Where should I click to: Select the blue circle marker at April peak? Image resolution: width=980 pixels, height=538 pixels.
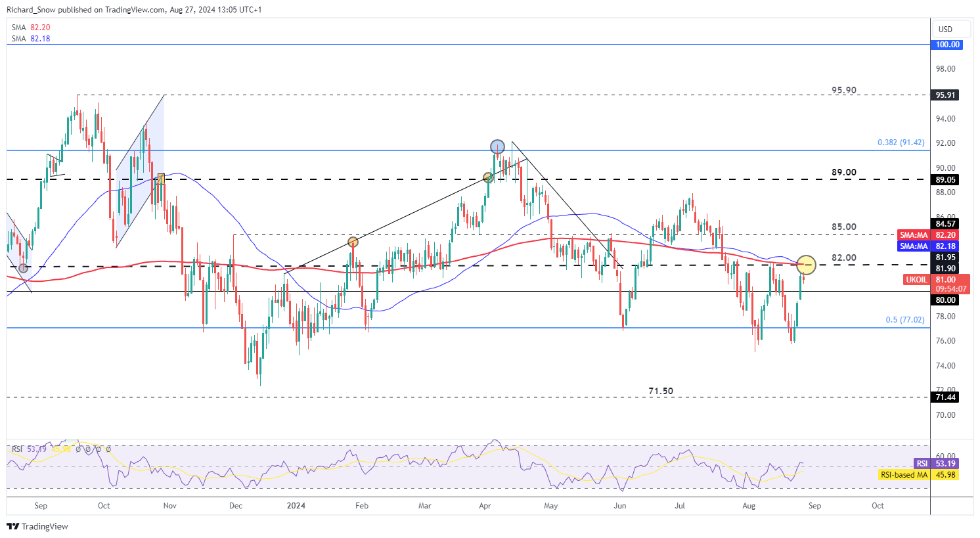tap(497, 146)
